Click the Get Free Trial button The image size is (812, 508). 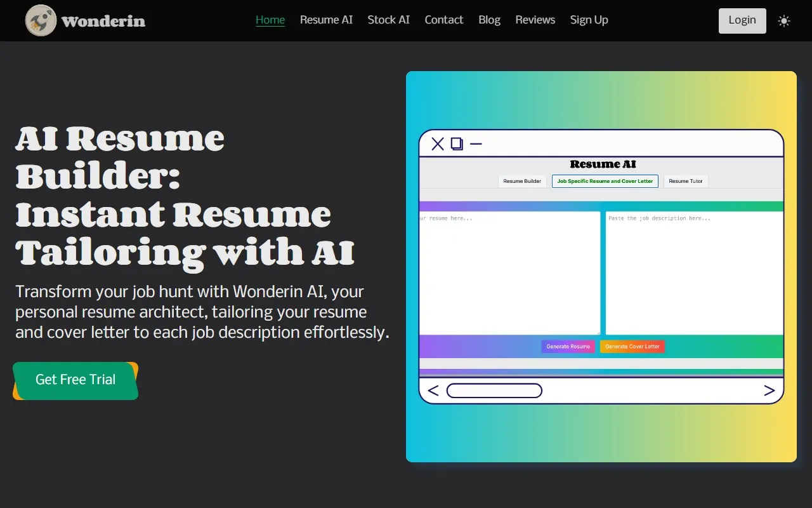click(75, 380)
